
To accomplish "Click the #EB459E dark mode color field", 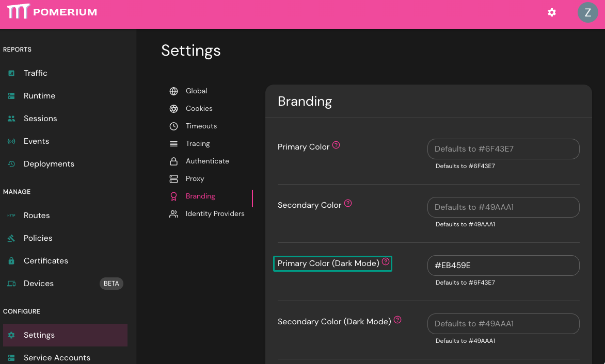I will tap(503, 265).
